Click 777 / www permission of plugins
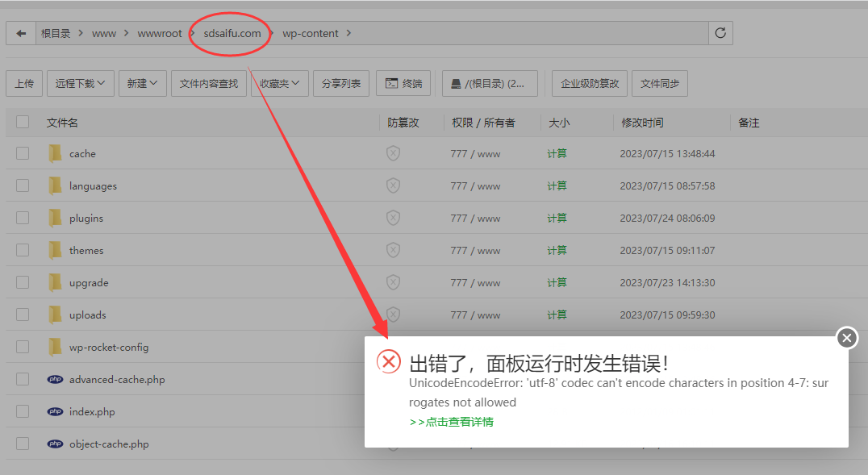This screenshot has height=475, width=868. pyautogui.click(x=475, y=218)
